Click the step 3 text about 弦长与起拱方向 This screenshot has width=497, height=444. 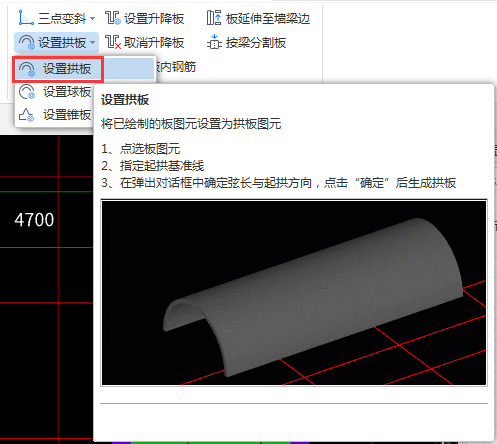tap(279, 183)
